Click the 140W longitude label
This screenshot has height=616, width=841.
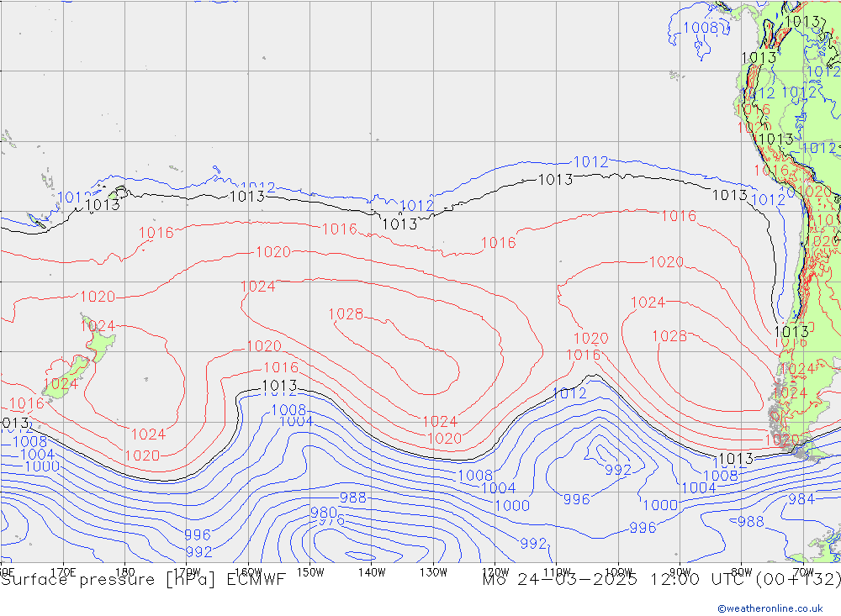click(x=372, y=572)
